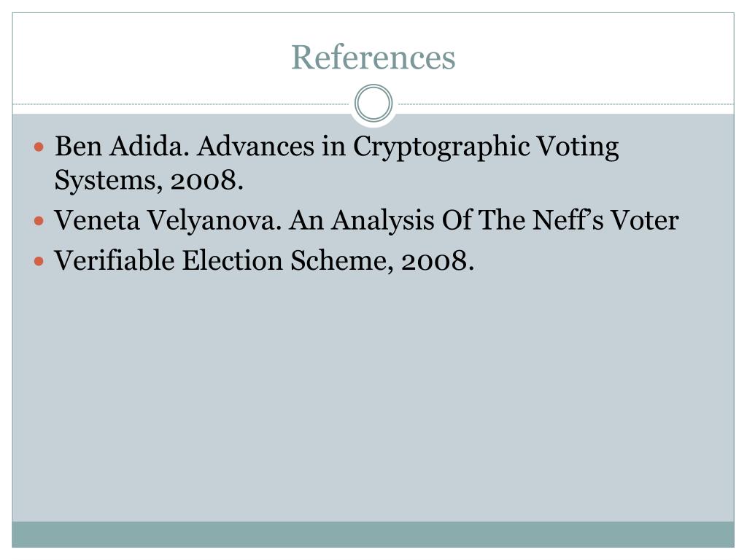This screenshot has height=560, width=747.
Task: Click the dashed line right of circle
Action: click(566, 104)
